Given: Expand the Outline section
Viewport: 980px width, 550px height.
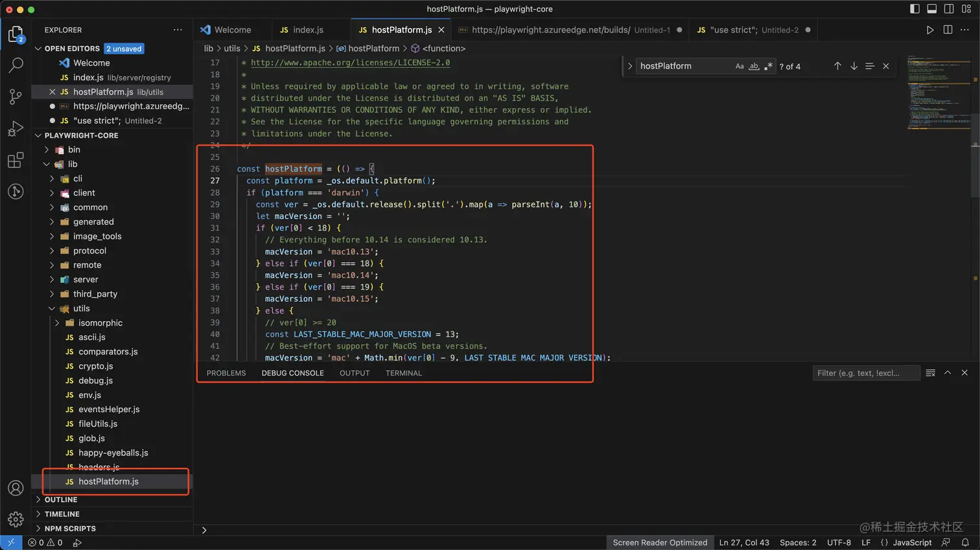Looking at the screenshot, I should click(x=112, y=499).
